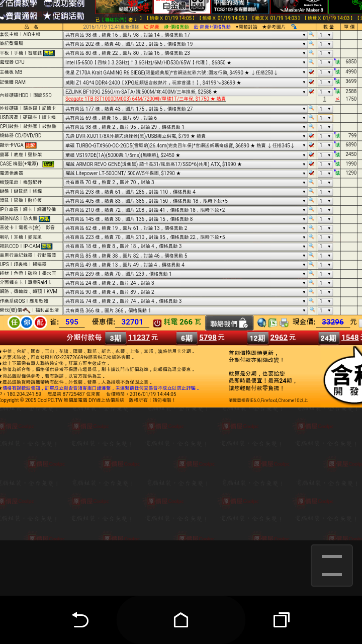Tap the 任 green circle icon
Viewport: 362px width, 644px height.
tap(14, 323)
